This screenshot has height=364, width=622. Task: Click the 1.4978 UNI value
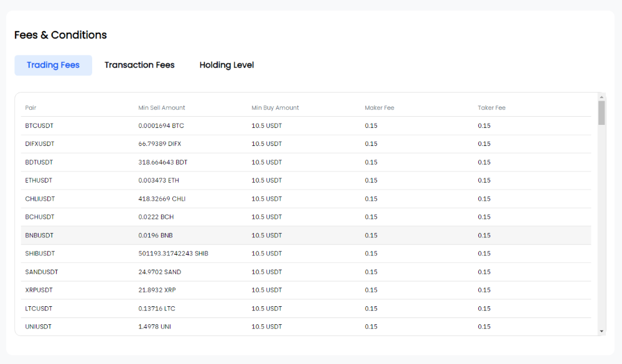point(154,327)
